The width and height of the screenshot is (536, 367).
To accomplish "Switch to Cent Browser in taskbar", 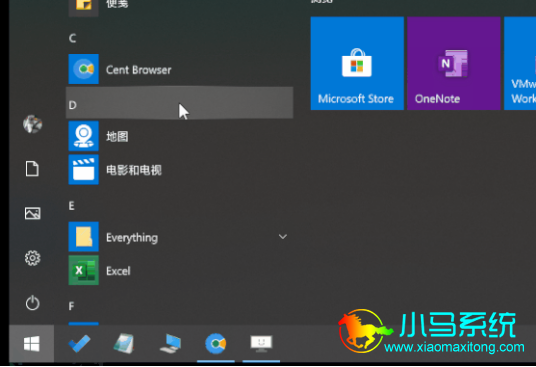I will pyautogui.click(x=216, y=343).
